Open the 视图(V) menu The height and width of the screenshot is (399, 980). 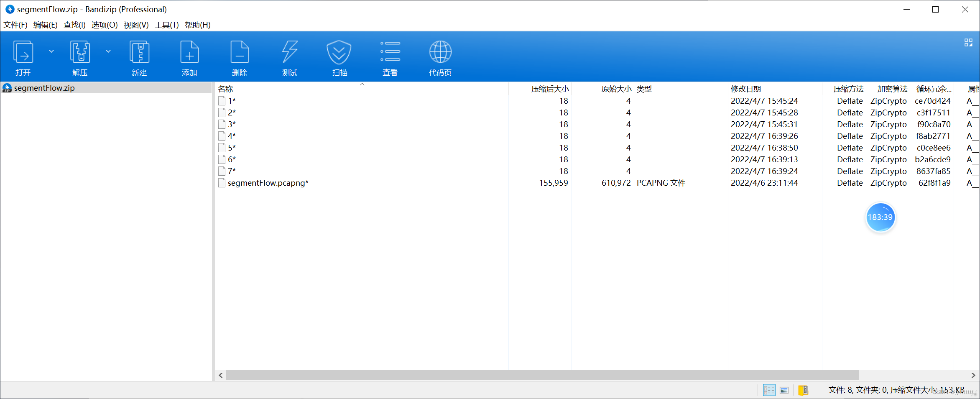136,25
